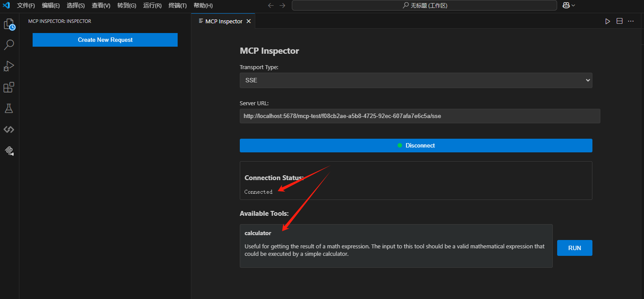Run the calculator tool
This screenshot has width=644, height=299.
coord(574,248)
